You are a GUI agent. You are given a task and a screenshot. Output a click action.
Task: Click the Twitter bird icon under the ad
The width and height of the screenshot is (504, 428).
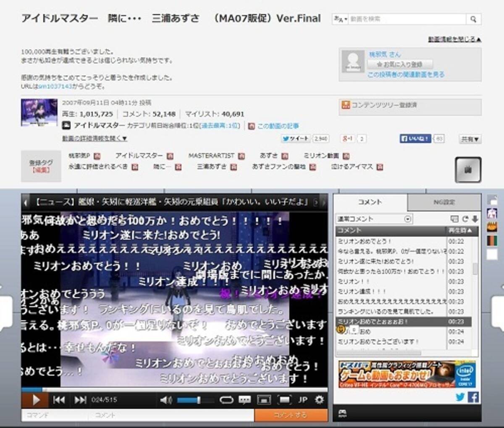tap(460, 397)
